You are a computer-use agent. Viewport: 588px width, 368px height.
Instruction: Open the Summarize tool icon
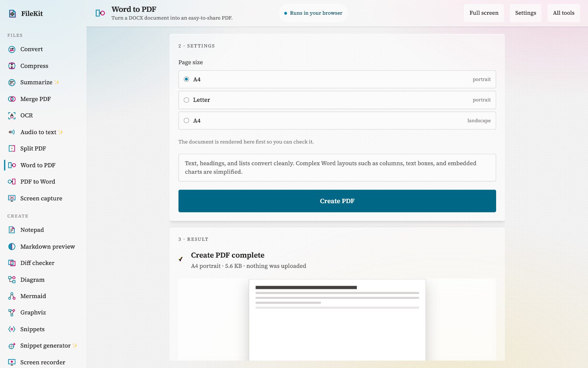pos(12,82)
